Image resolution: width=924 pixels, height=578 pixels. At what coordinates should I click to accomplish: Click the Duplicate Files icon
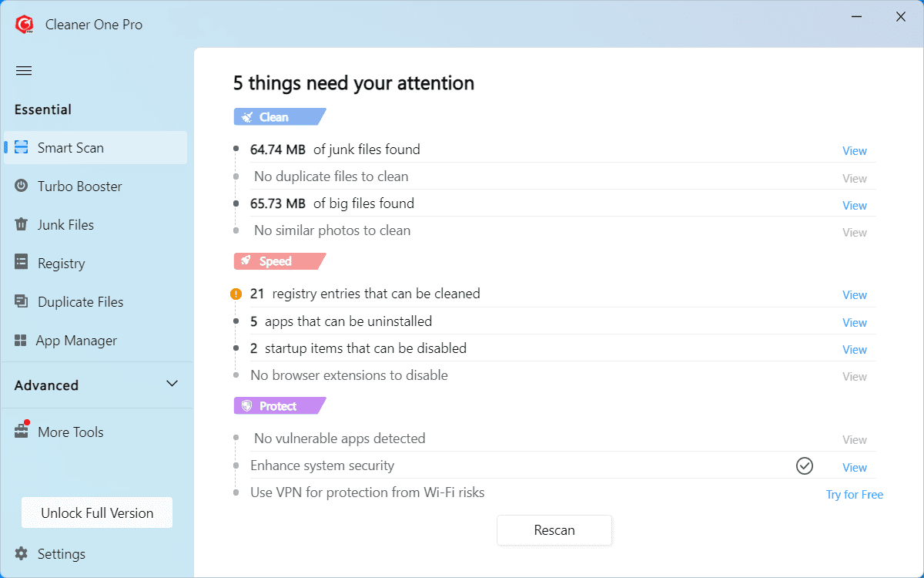(x=22, y=301)
